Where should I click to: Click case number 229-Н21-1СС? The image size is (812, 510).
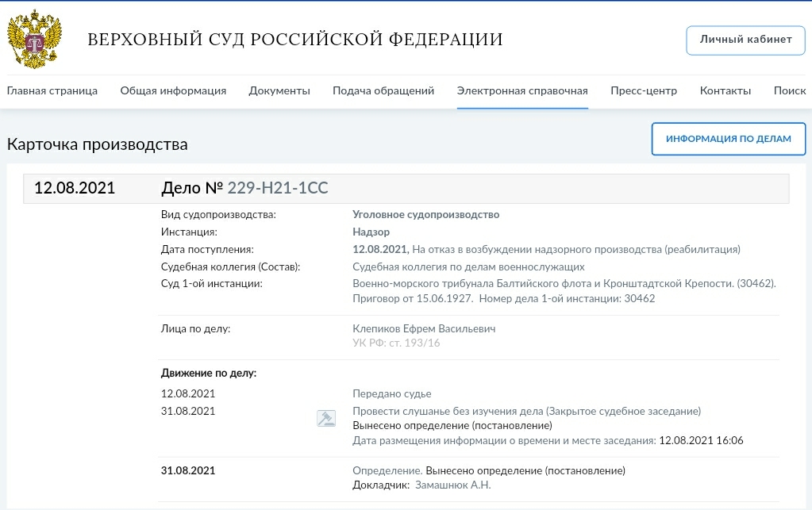(278, 187)
